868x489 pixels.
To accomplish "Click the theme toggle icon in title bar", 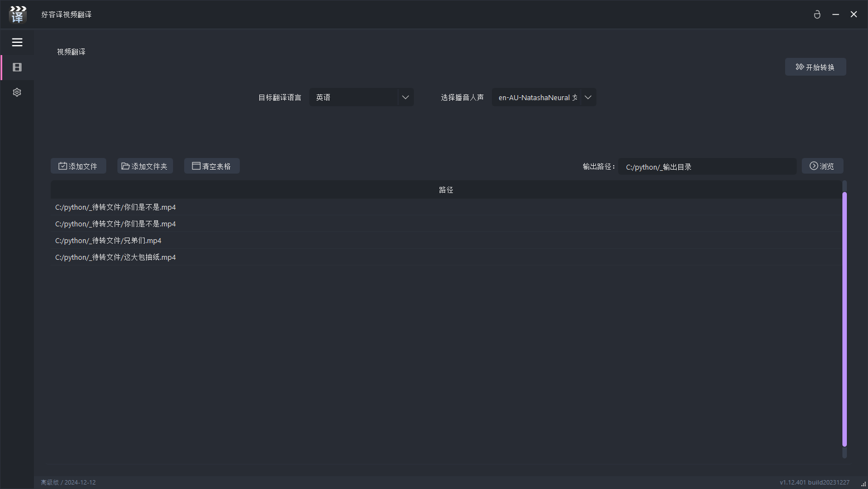I will pyautogui.click(x=817, y=14).
